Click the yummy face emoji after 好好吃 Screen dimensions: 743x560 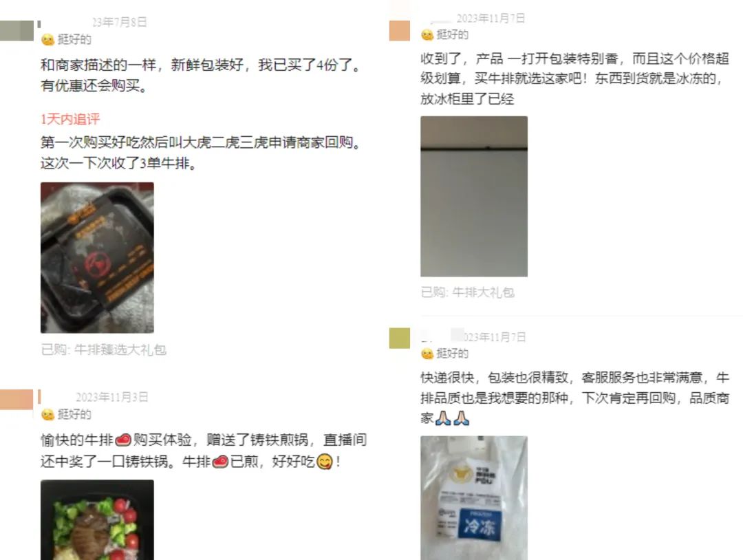[x=324, y=461]
